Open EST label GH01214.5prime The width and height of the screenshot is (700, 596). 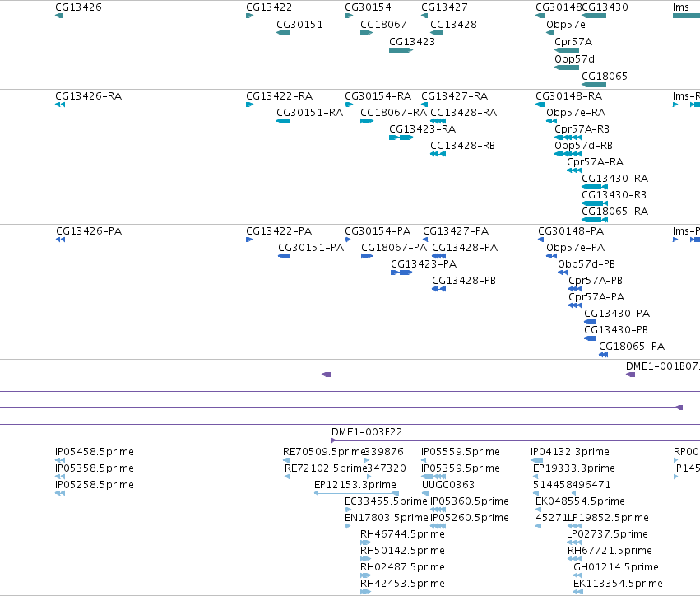tap(615, 567)
